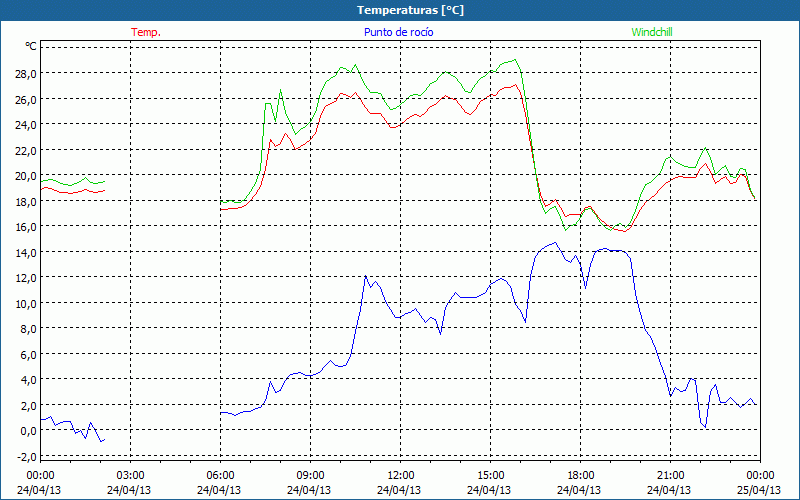This screenshot has height=500, width=800.
Task: Click the Temp. legend label
Action: tap(146, 32)
